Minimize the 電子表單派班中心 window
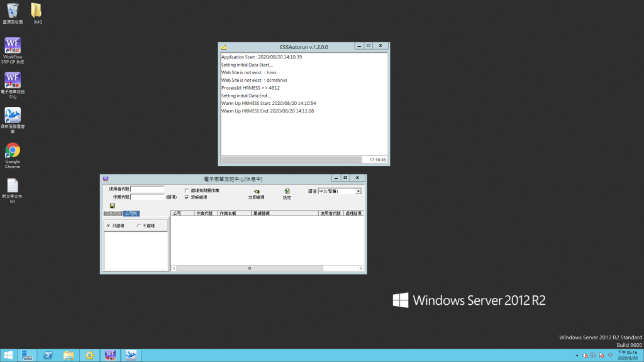Screen dimensions: 644x362 pos(336,178)
